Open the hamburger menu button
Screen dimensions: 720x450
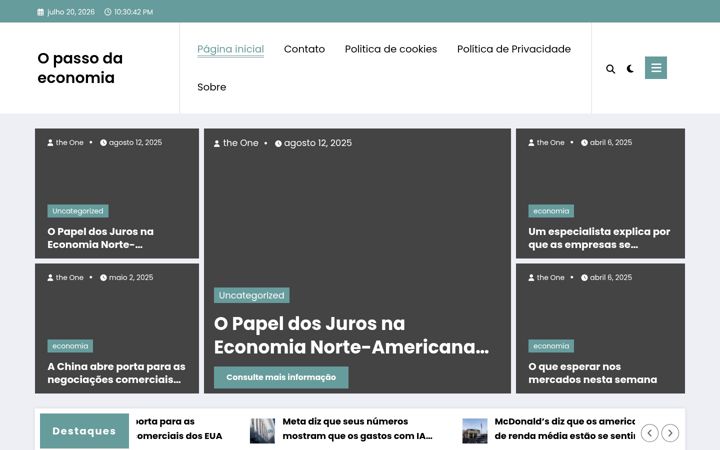pyautogui.click(x=656, y=68)
